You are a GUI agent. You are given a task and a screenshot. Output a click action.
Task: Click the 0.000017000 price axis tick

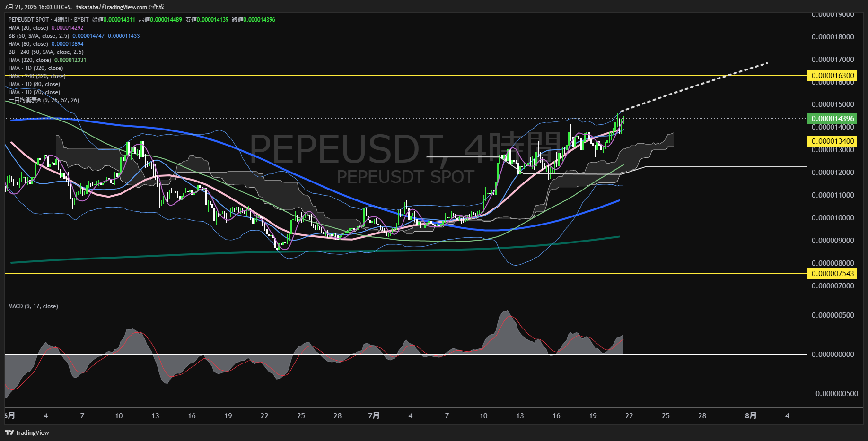tap(833, 60)
